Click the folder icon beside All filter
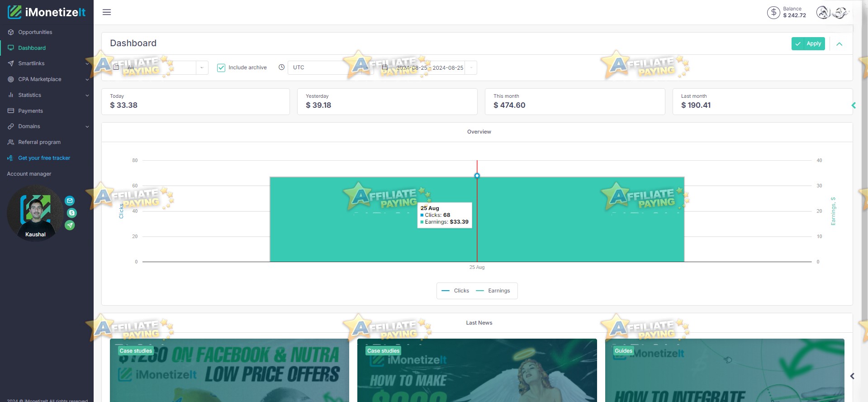 pyautogui.click(x=116, y=67)
